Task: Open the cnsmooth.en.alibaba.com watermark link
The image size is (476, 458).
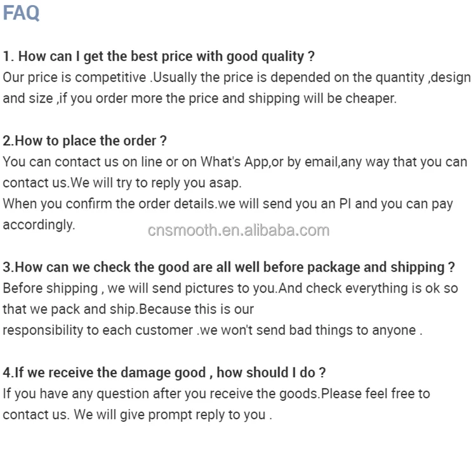Action: click(x=238, y=230)
